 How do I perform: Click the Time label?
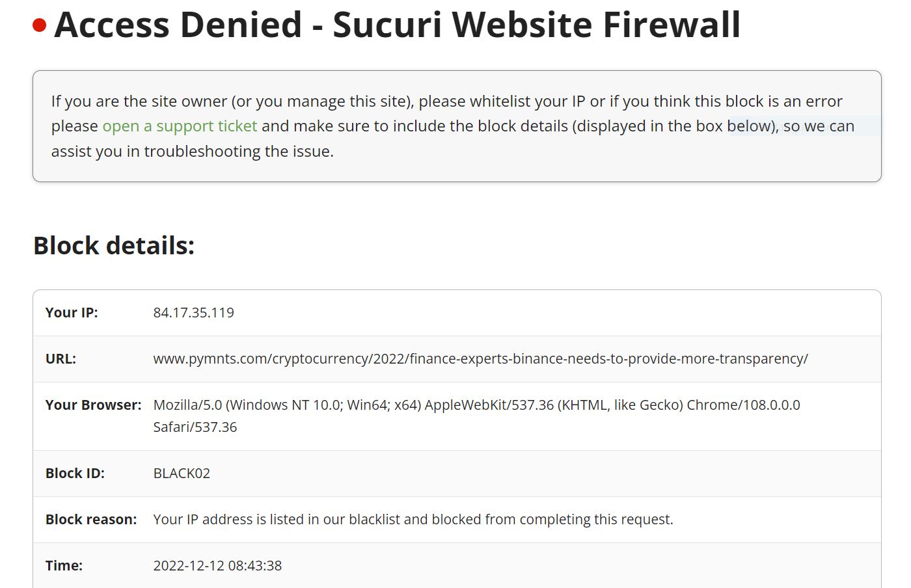[x=64, y=566]
